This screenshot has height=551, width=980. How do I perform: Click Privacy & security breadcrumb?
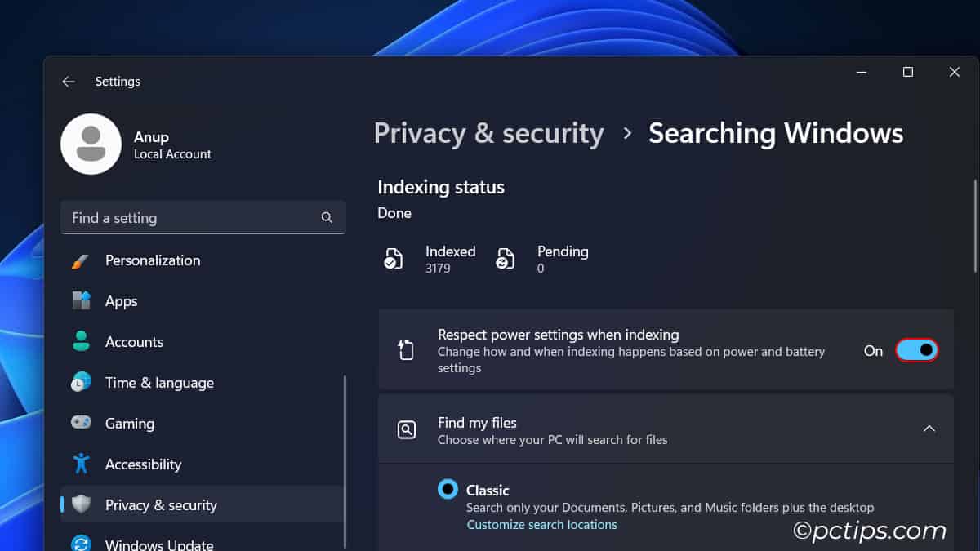[488, 133]
